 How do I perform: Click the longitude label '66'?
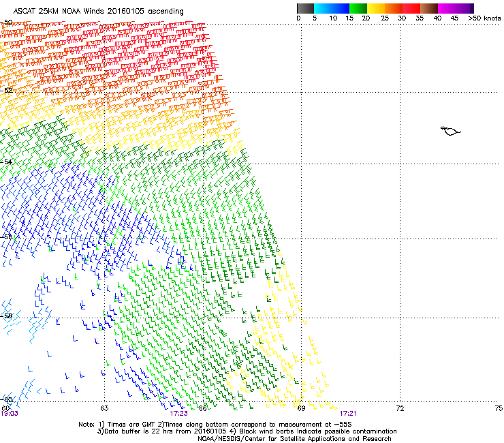tap(203, 408)
